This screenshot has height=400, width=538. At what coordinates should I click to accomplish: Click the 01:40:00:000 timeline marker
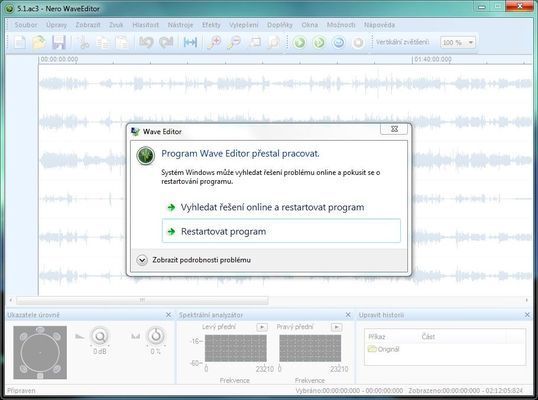pos(433,59)
